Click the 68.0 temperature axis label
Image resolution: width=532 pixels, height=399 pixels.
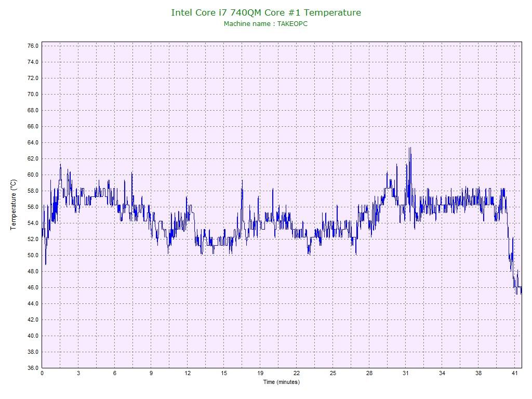coord(33,110)
